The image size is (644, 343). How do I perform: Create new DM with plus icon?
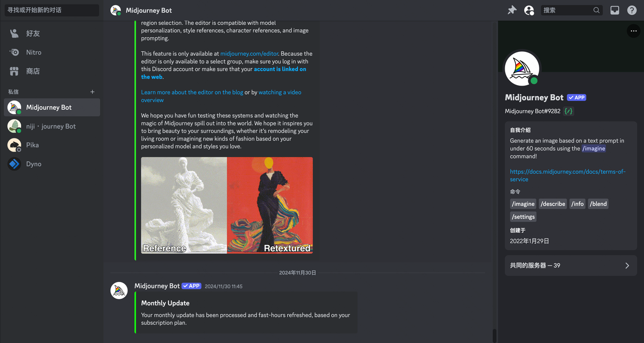point(92,92)
